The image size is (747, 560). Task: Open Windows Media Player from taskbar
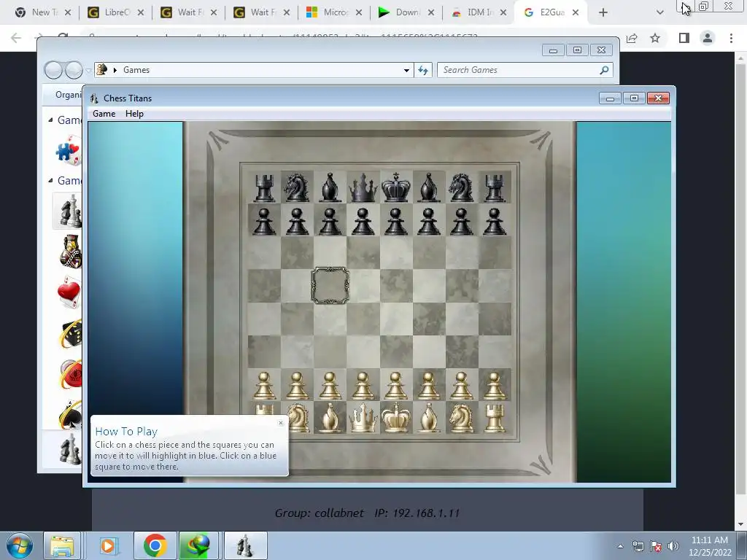(x=109, y=545)
